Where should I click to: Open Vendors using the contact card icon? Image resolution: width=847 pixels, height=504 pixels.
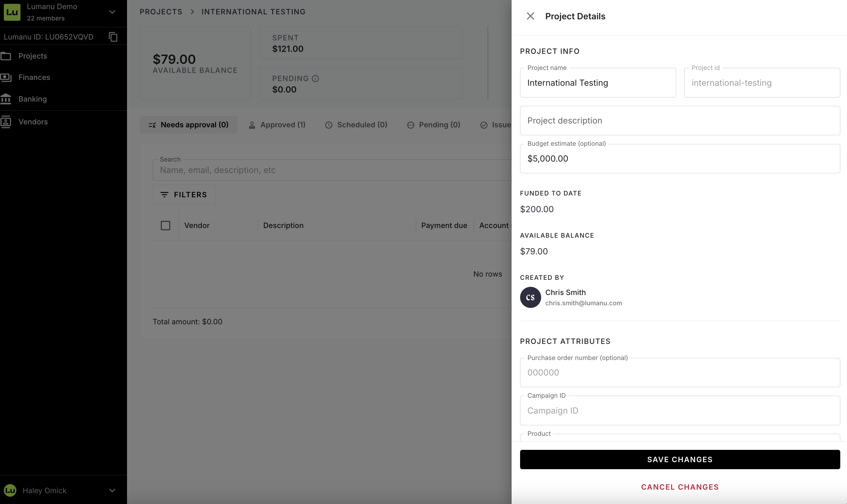pyautogui.click(x=6, y=122)
